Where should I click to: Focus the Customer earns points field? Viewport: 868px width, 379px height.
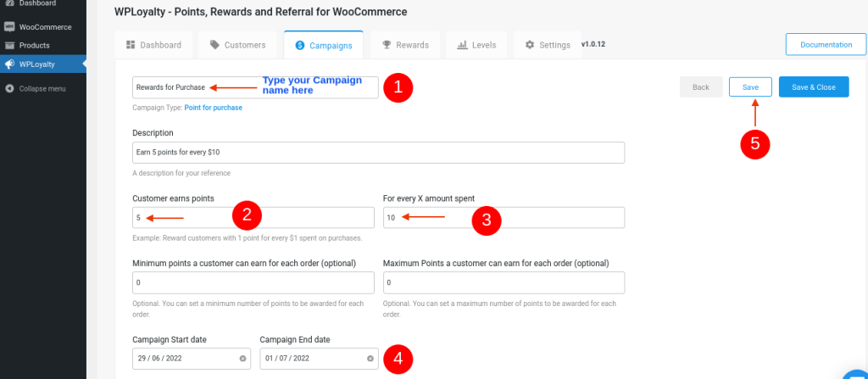[x=253, y=218]
